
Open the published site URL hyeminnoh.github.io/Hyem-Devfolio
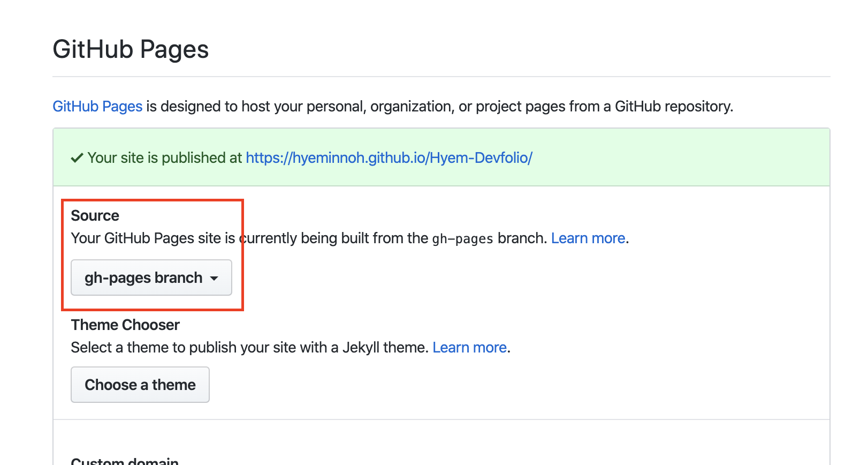click(x=389, y=158)
